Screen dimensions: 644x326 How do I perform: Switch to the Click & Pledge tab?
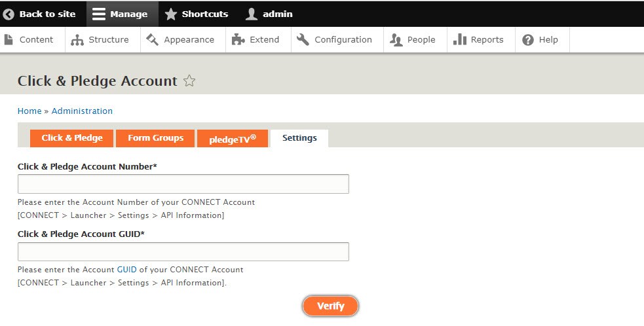click(x=72, y=138)
